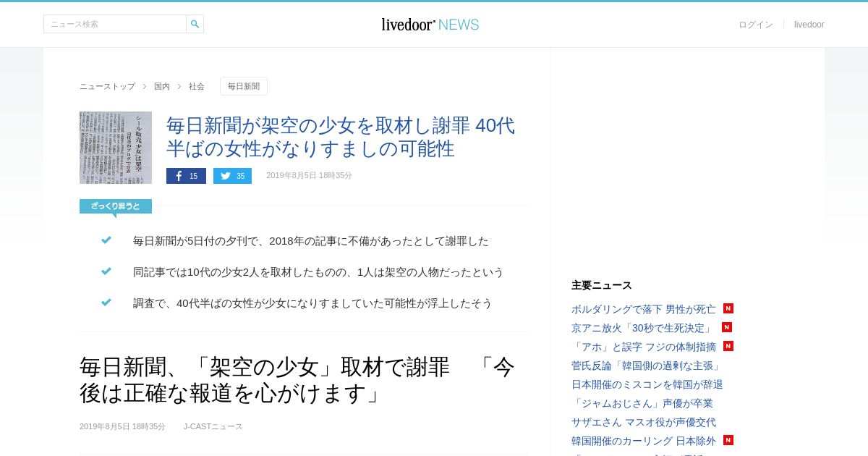Screen dimensions: 868x456
Task: Click the magnifier search button
Action: click(x=195, y=24)
